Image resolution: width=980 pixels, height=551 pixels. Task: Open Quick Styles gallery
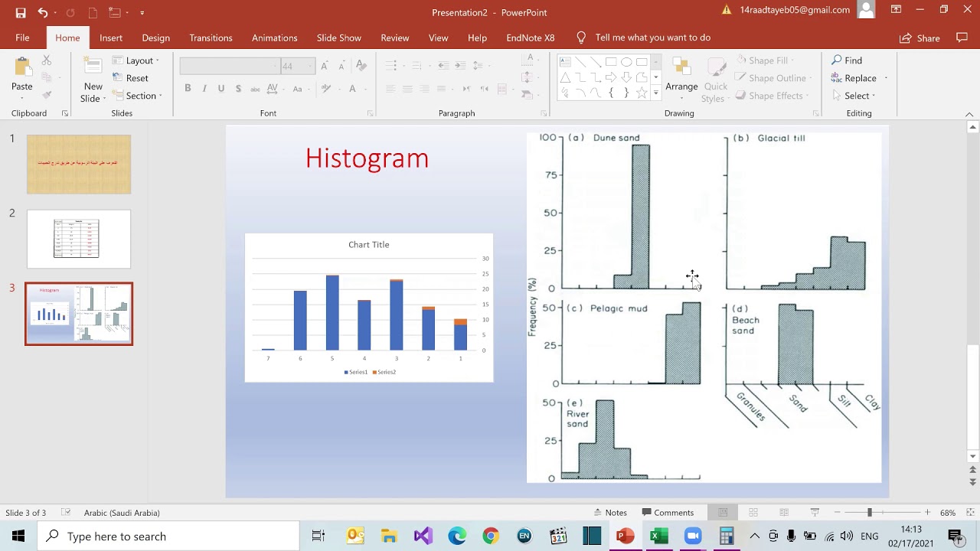pyautogui.click(x=715, y=80)
